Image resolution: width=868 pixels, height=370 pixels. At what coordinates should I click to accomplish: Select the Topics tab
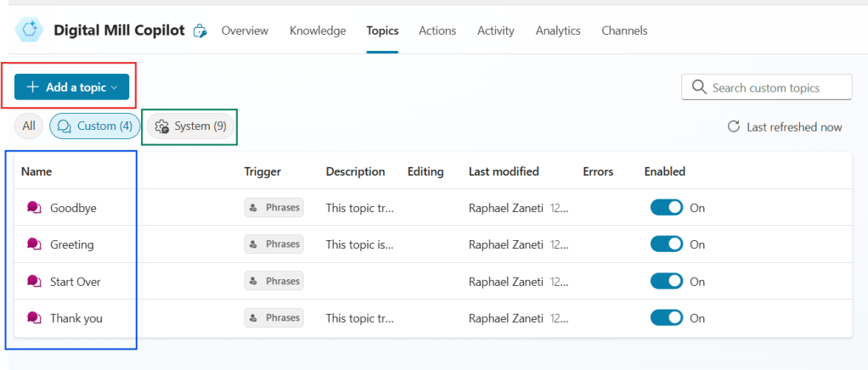pyautogui.click(x=382, y=31)
